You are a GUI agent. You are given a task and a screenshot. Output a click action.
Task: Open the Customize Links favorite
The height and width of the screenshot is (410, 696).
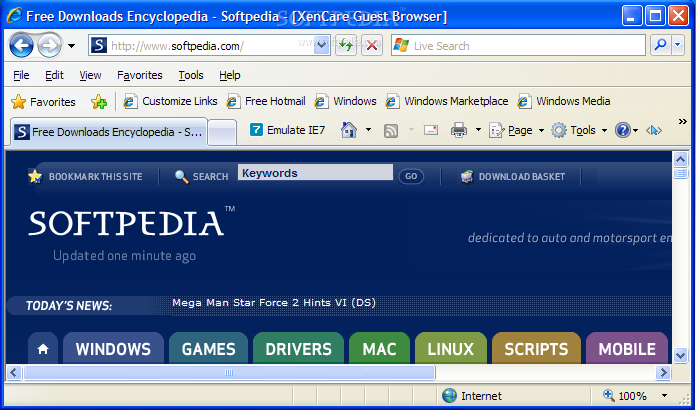point(170,102)
